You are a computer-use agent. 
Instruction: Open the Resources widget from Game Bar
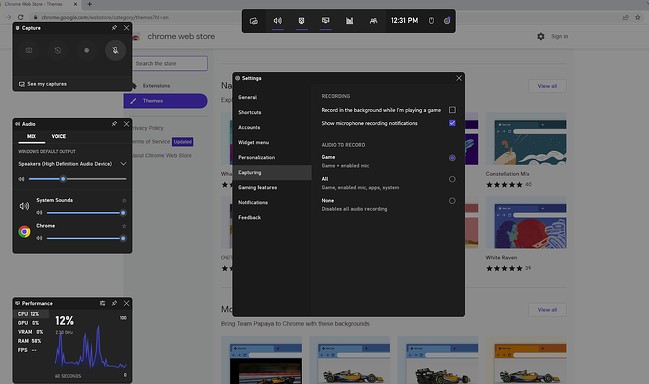point(349,21)
